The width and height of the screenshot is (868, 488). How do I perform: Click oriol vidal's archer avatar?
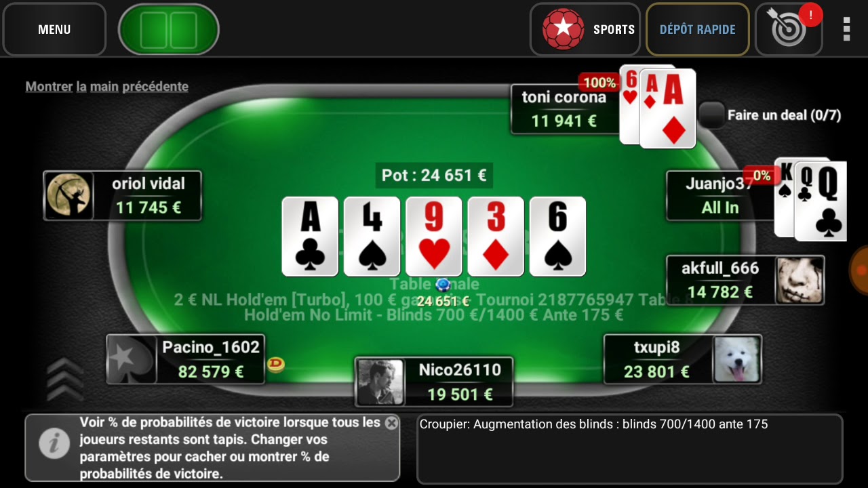[69, 195]
